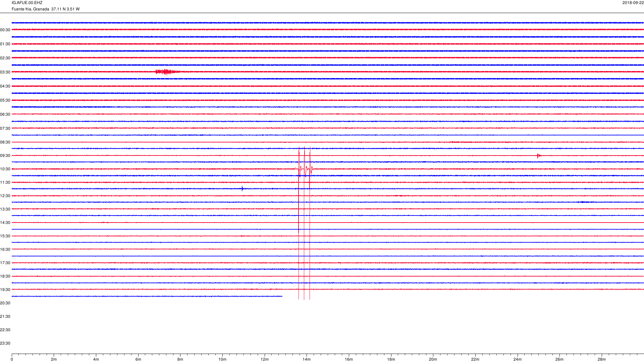The image size is (644, 362).
Task: Click the station code IG.AFUE.00.EHZ
Action: point(27,3)
